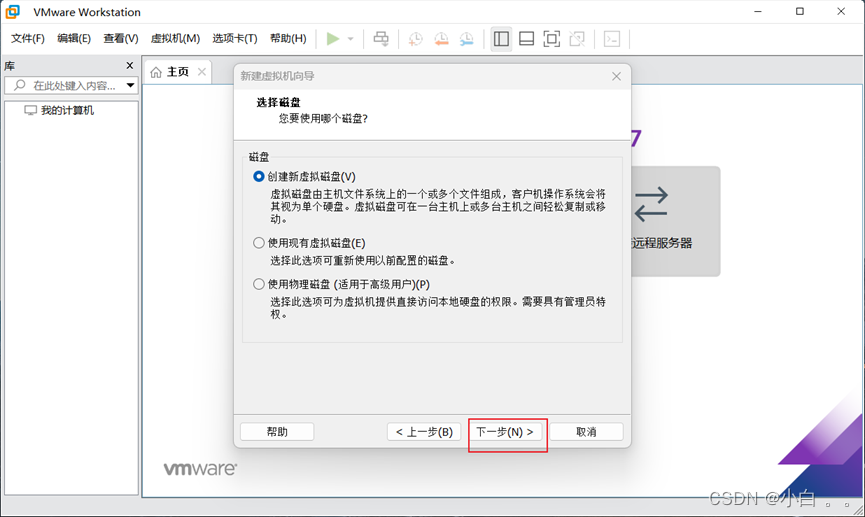Viewport: 865px width, 517px height.
Task: Open the 选项卡(T) menu
Action: pos(235,38)
